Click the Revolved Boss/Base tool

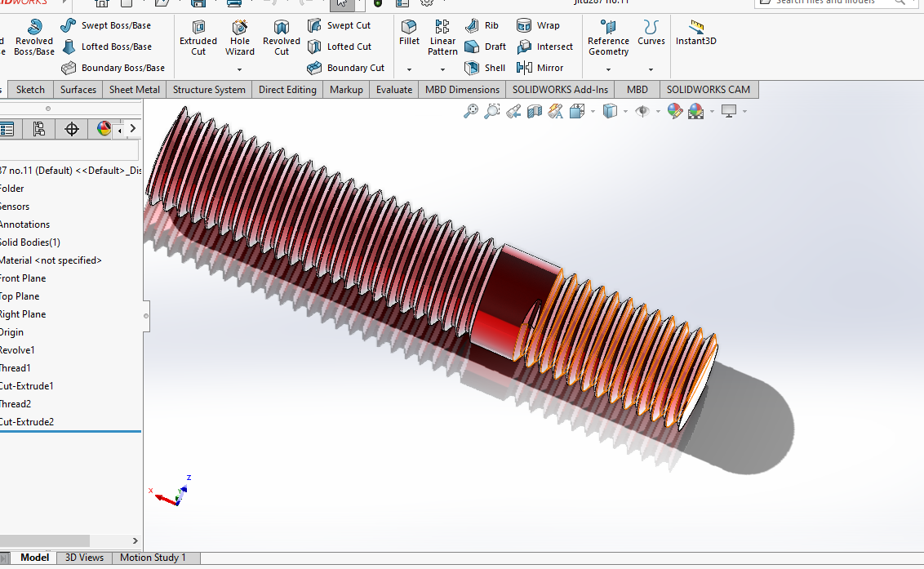click(34, 38)
